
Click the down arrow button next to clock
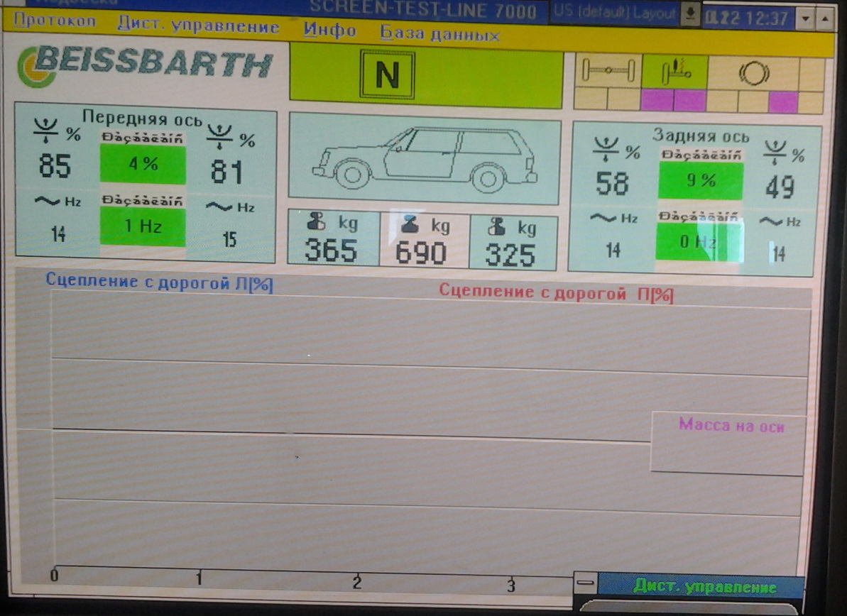click(806, 17)
